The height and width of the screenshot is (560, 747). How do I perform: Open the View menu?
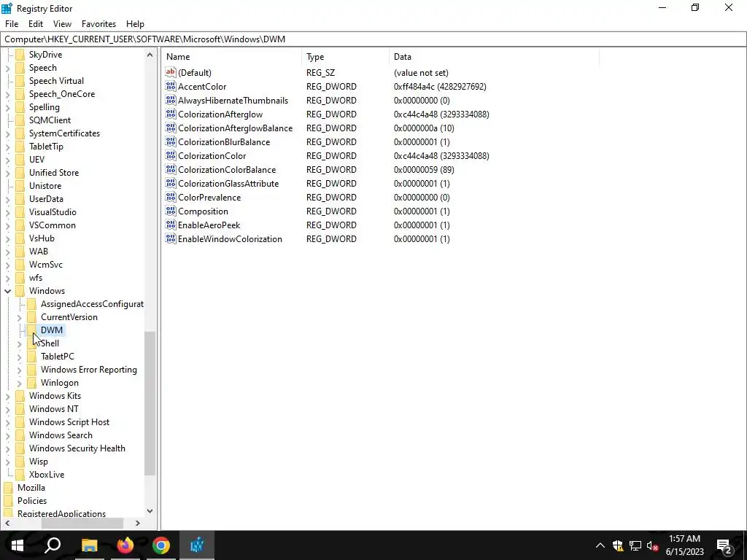62,24
